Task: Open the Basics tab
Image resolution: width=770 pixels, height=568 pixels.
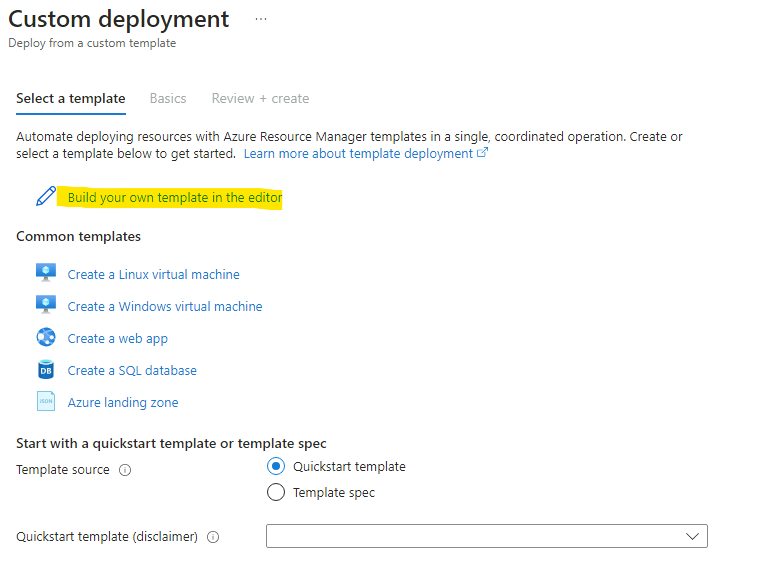Action: [x=168, y=99]
